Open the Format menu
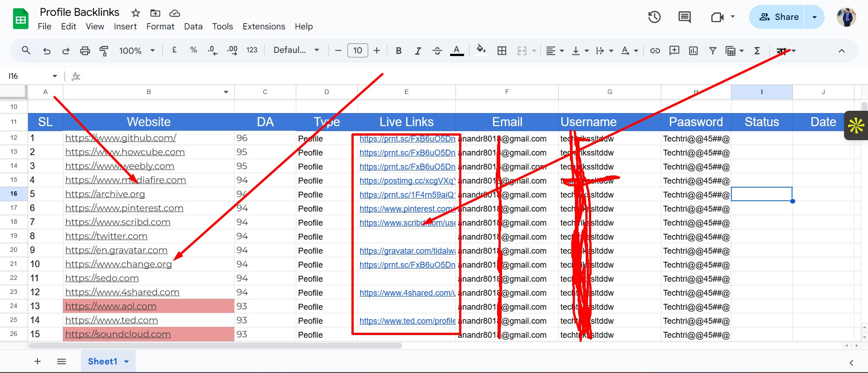Viewport: 868px width, 373px height. [x=160, y=27]
